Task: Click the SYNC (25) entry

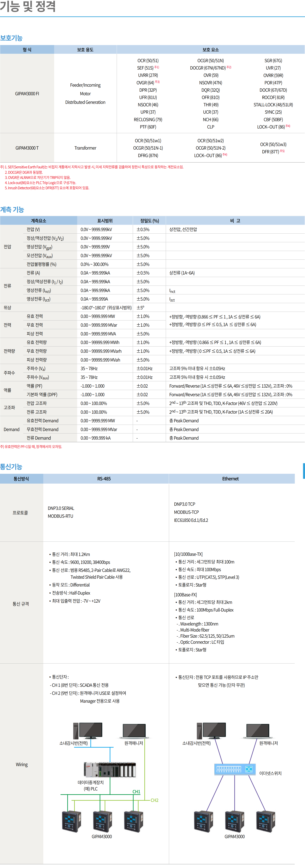Action: tap(273, 112)
